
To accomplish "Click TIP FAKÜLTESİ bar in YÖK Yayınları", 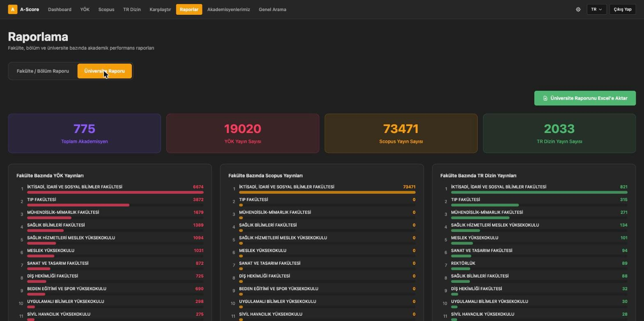I will pyautogui.click(x=78, y=205).
